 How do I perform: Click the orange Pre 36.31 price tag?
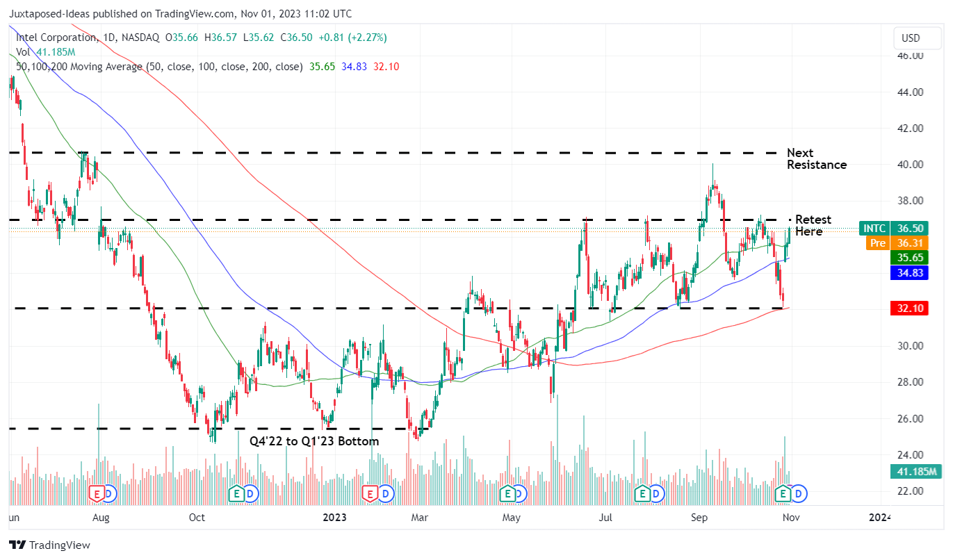(x=897, y=243)
